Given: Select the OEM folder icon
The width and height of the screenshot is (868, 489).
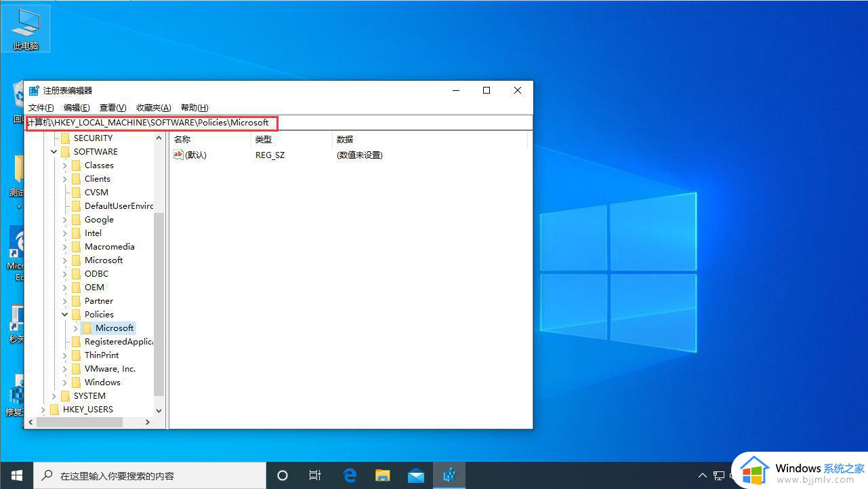Looking at the screenshot, I should [x=76, y=288].
